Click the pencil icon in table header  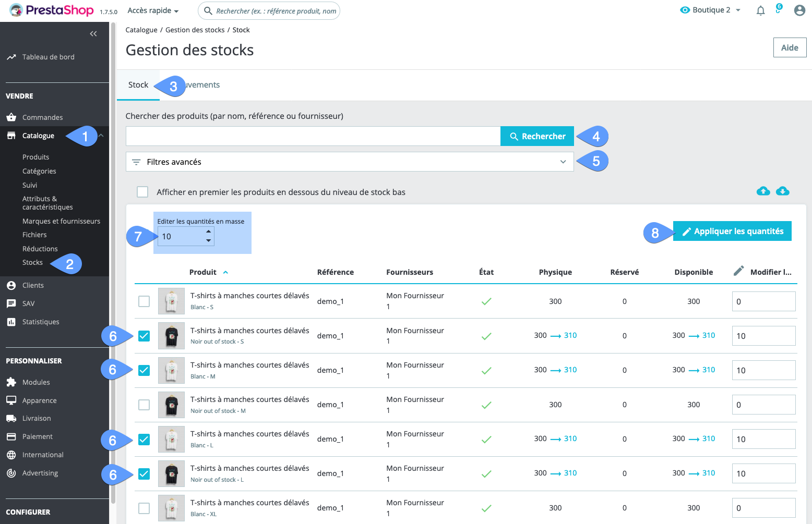point(738,271)
